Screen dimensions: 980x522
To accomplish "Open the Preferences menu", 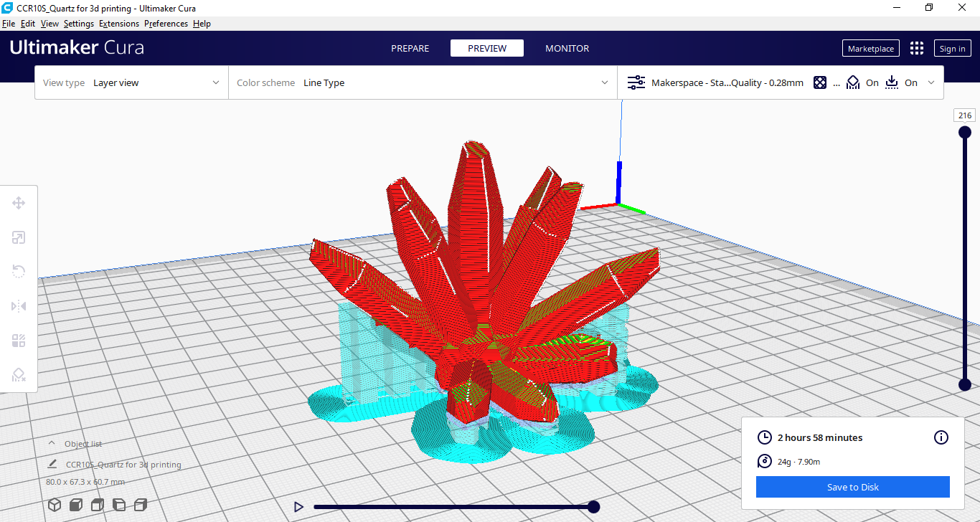I will 166,24.
